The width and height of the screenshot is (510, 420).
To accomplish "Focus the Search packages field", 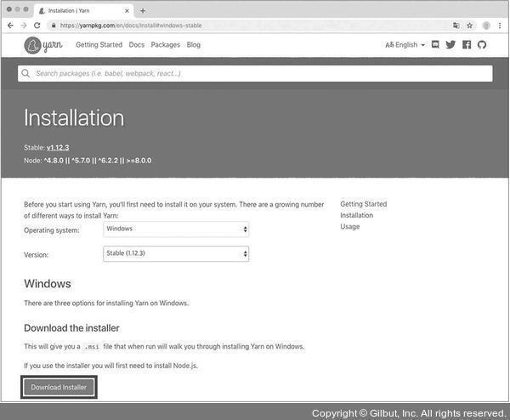I will tap(255, 73).
